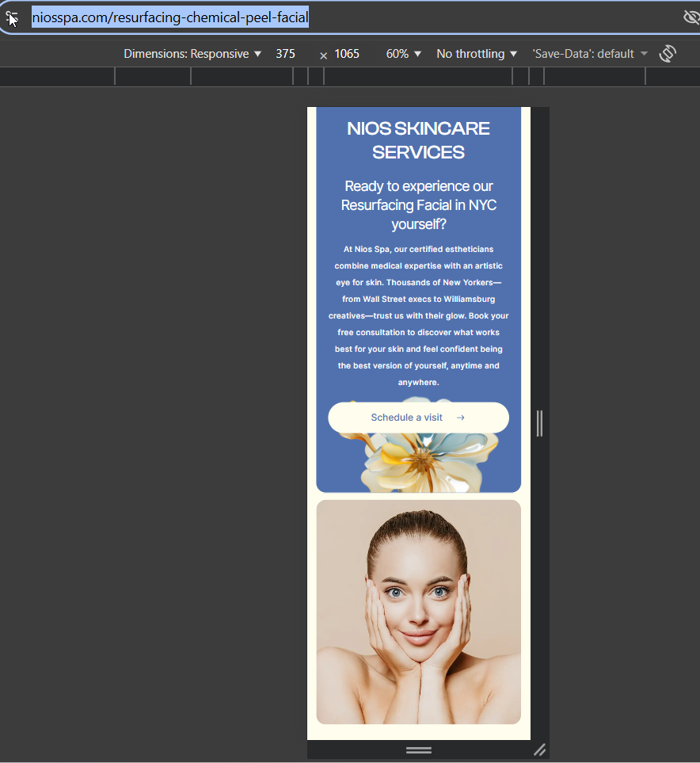This screenshot has width=700, height=763.
Task: Click the paragraph starting 'At Nios Spa'
Action: click(418, 315)
